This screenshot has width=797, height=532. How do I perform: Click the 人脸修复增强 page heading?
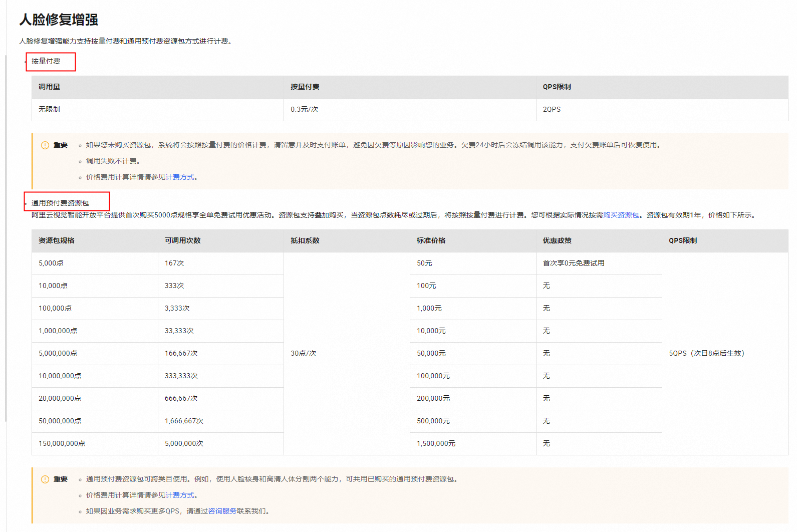click(x=59, y=20)
